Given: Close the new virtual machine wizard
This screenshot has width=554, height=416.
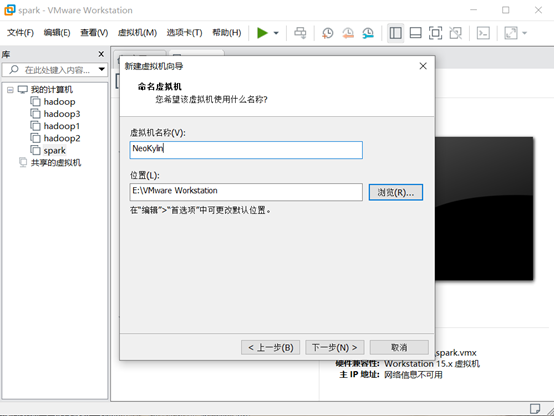Looking at the screenshot, I should (423, 66).
